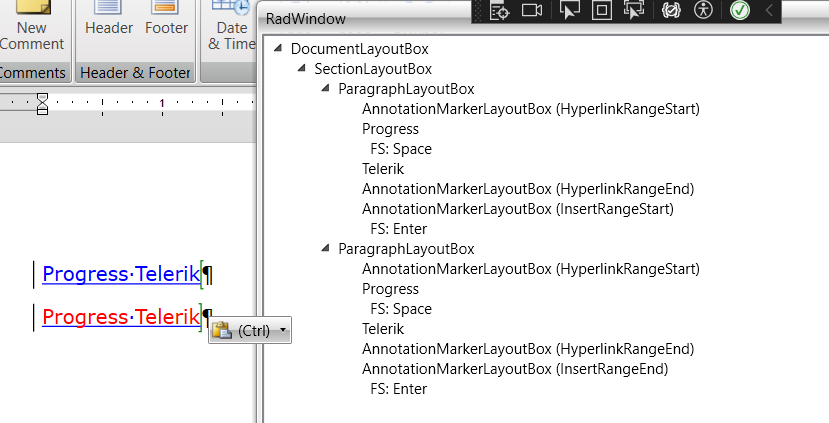
Task: Collapse the ParagraphLayoutBox containing InsertRangeEnd
Action: point(325,248)
